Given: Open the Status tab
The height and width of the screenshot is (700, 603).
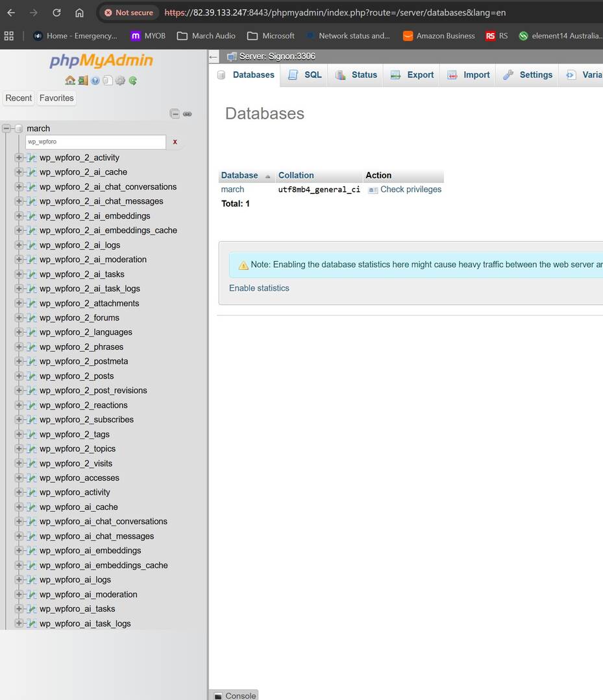Looking at the screenshot, I should point(356,75).
